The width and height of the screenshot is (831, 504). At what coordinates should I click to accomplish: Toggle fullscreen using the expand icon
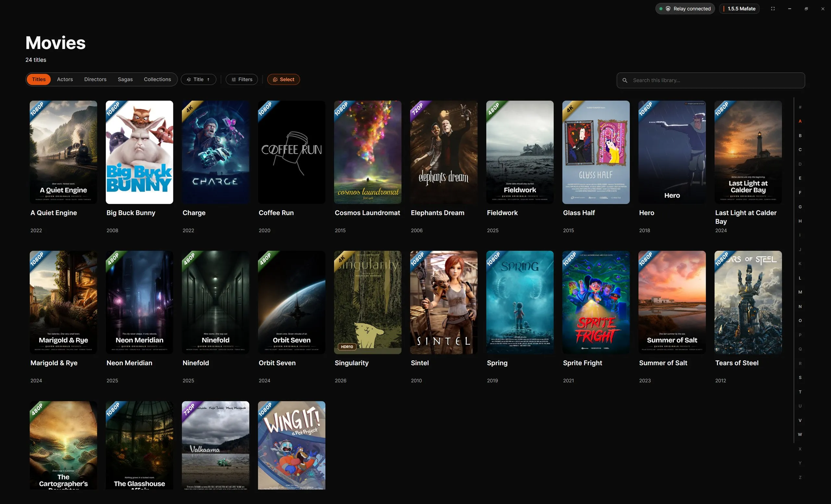pos(773,9)
